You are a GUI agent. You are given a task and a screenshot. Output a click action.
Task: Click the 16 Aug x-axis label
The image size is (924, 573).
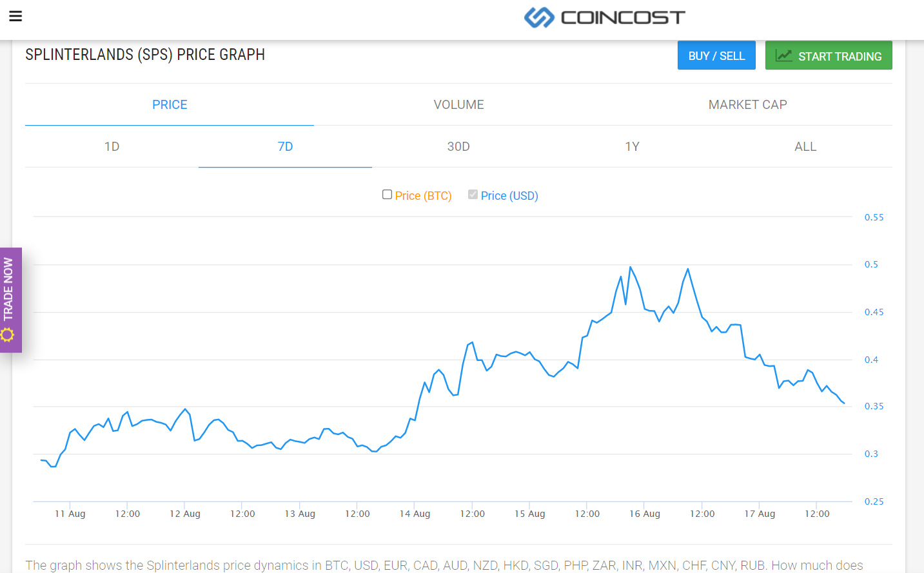coord(645,514)
